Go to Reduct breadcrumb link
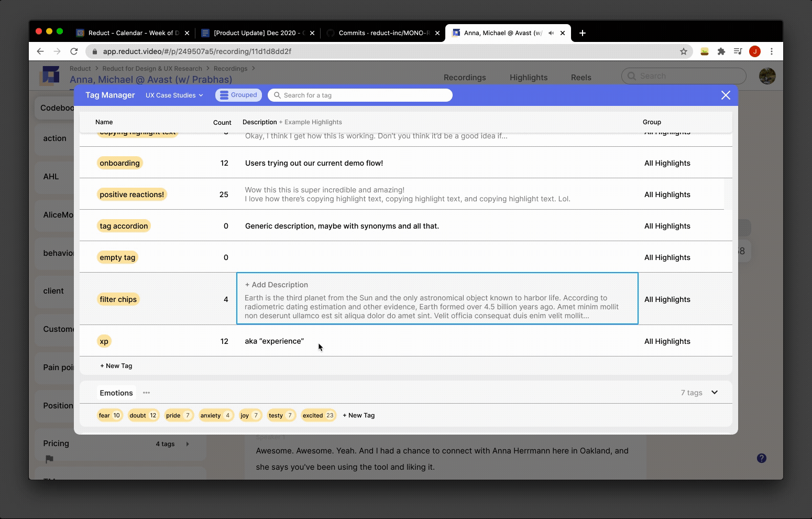 click(80, 68)
